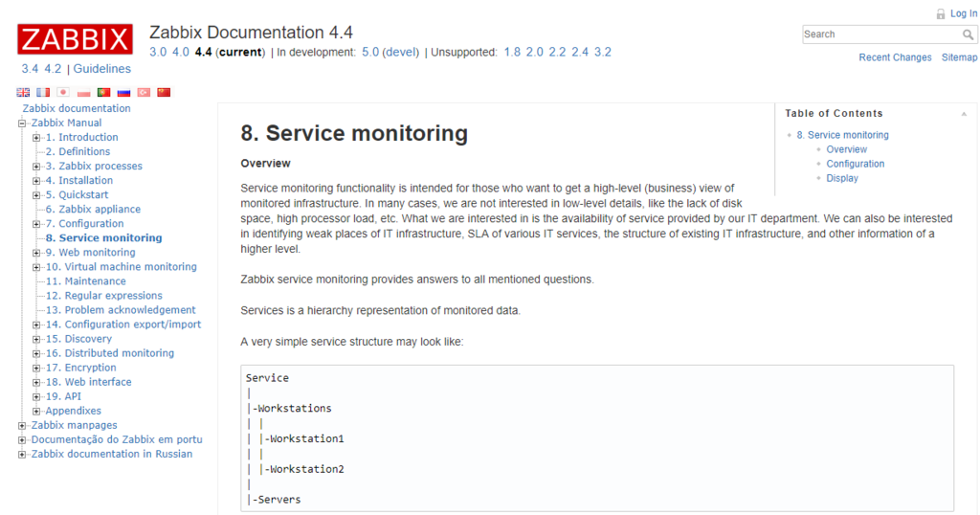Switch to the English (UK flag) version
The width and height of the screenshot is (980, 515).
pos(23,93)
